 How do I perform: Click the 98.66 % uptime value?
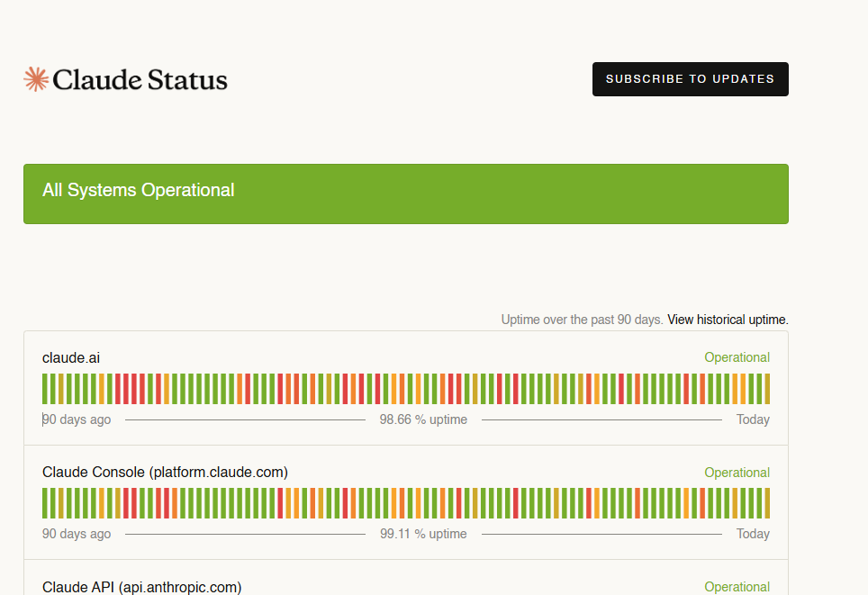tap(423, 419)
